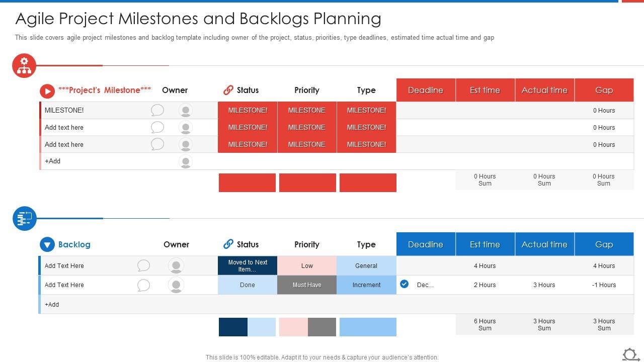Open the owner avatar on the +Add milestone row
Screen dimensions: 644x362
pos(186,161)
